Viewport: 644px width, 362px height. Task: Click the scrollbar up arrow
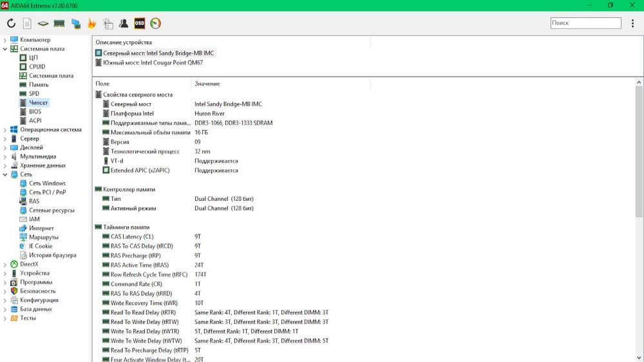coord(639,82)
